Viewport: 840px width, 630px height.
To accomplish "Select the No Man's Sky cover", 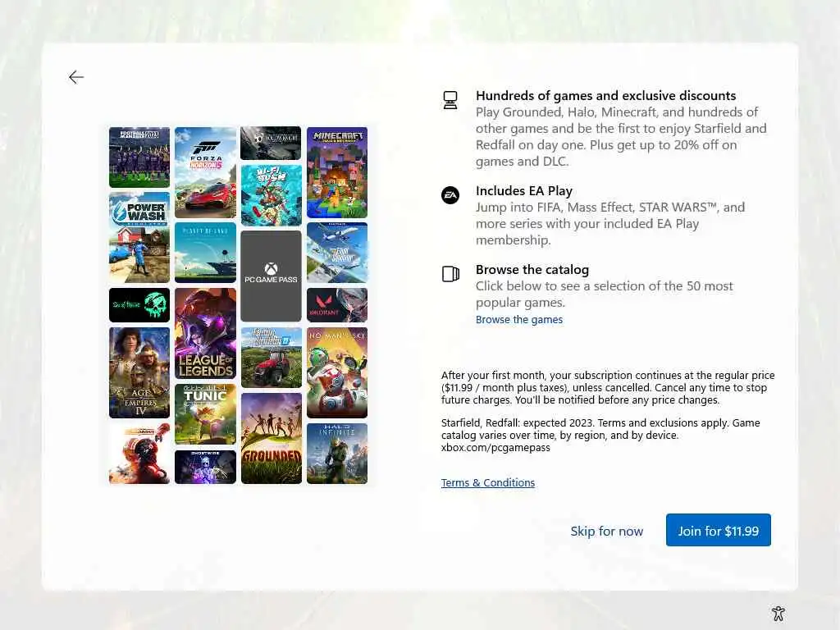I will point(337,373).
